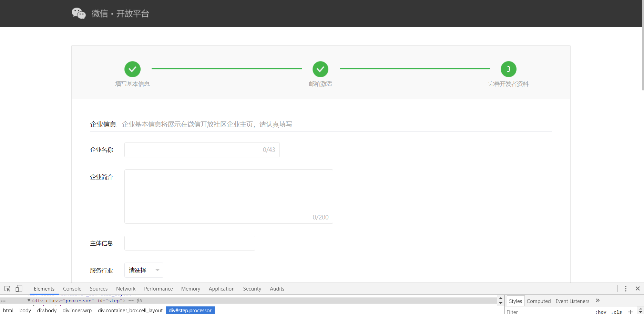Expand more Styles sidebar tabs chevron
The width and height of the screenshot is (644, 314).
[x=598, y=301]
